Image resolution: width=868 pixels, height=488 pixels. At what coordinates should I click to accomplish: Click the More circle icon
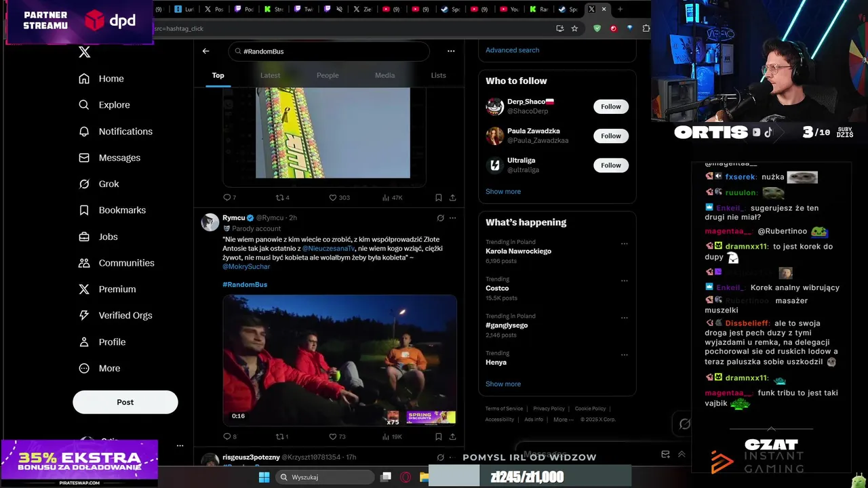84,368
